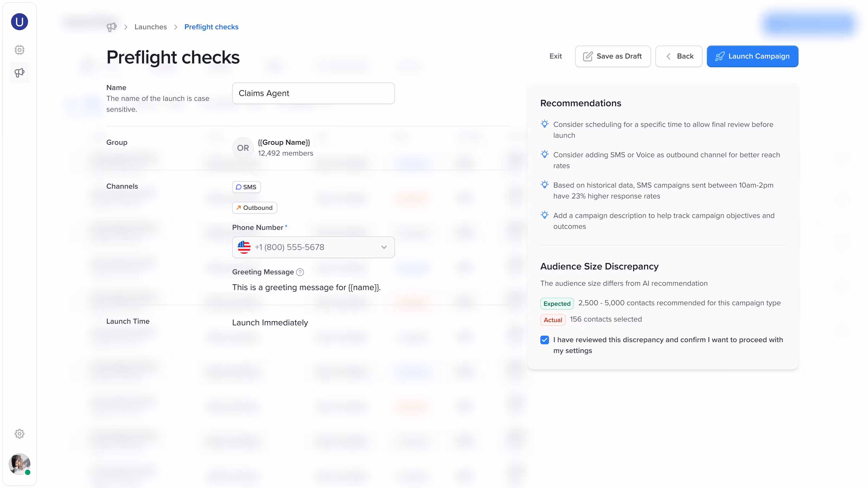Open the phone number dropdown
This screenshot has width=868, height=488.
pyautogui.click(x=384, y=247)
